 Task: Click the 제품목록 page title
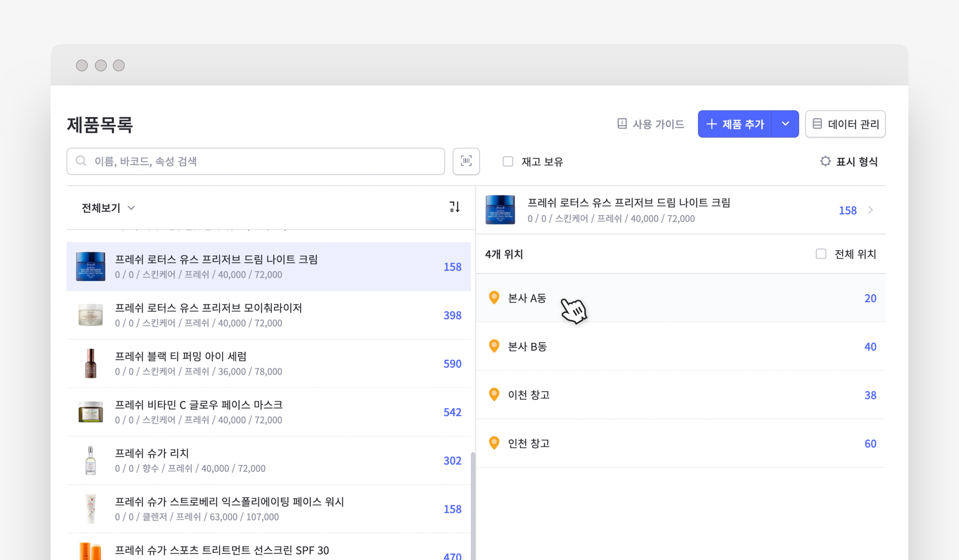(100, 125)
